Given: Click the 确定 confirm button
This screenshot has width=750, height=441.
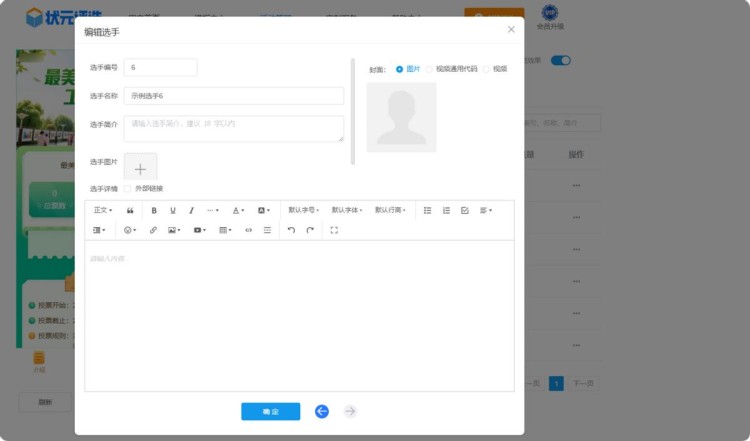Looking at the screenshot, I should click(270, 412).
